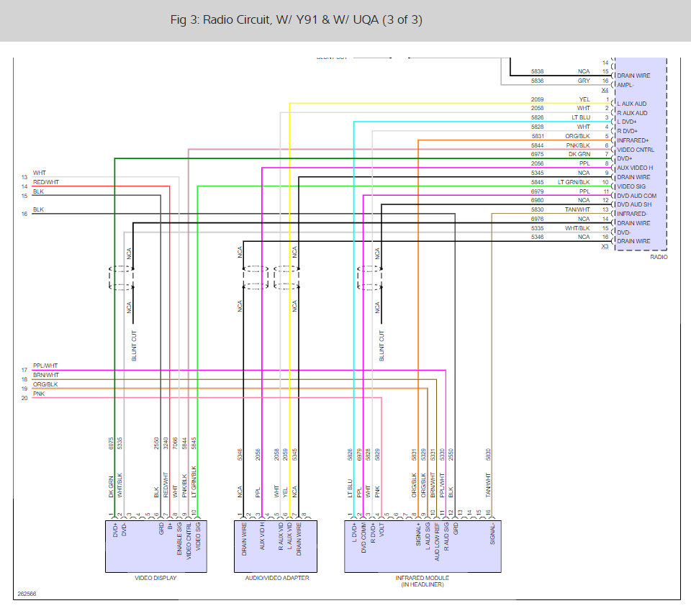
Task: Select the 'R AUD SIG' pin in Infrared Module
Action: (x=446, y=536)
